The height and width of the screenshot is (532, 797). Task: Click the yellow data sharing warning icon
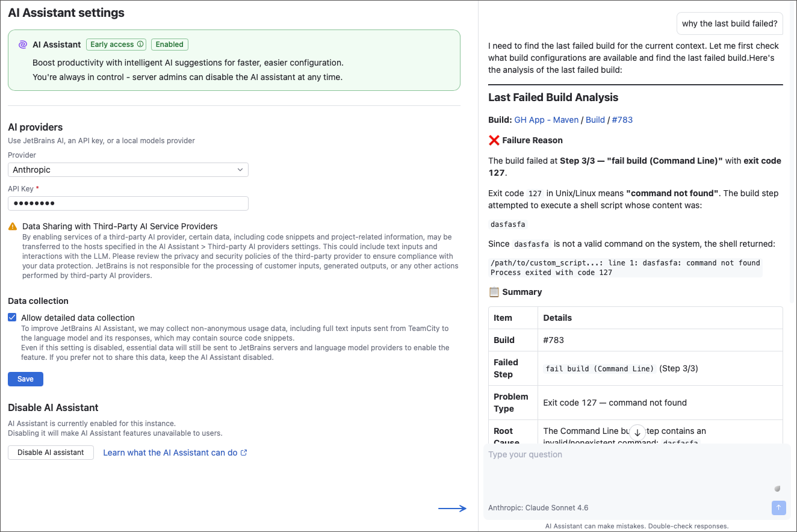[x=13, y=227]
